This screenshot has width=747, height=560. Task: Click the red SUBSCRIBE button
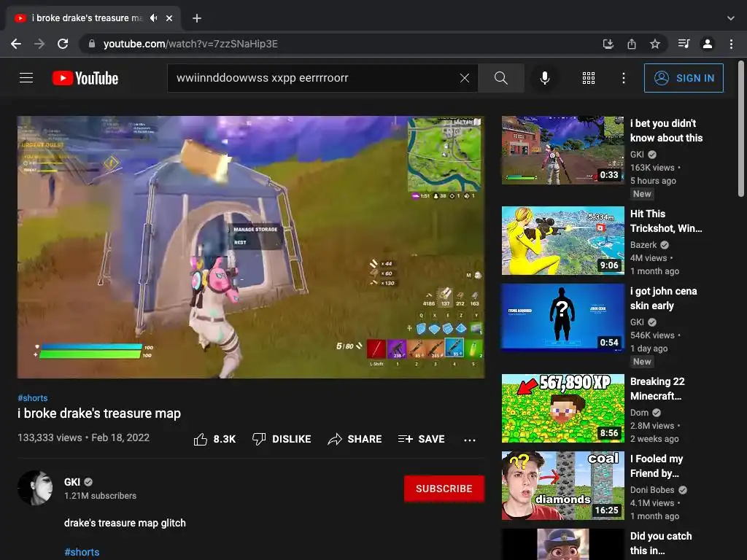click(444, 489)
